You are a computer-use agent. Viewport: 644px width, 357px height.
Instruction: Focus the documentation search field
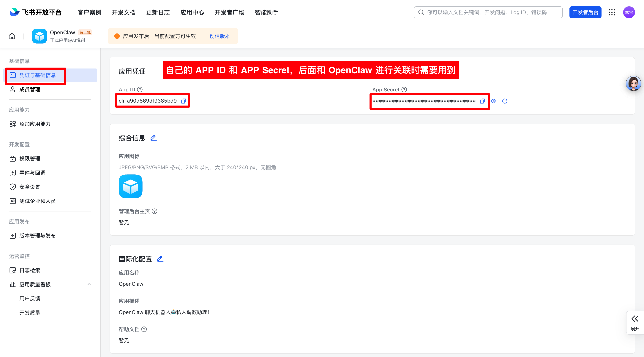coord(488,12)
